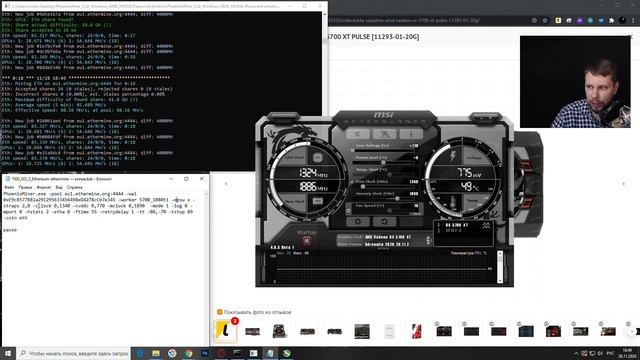The height and width of the screenshot is (360, 640).
Task: Open MSI Afterburner settings gear button
Action: pos(358,222)
